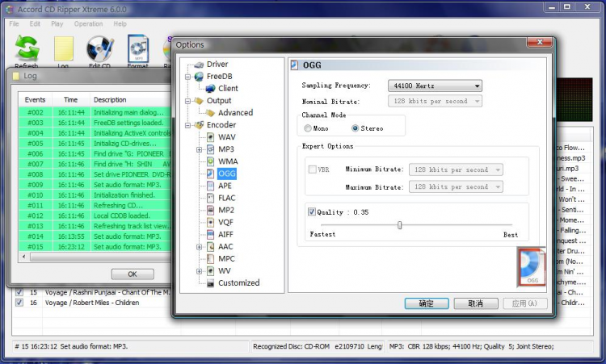The width and height of the screenshot is (606, 364).
Task: Click the Quality slider handle
Action: tap(400, 225)
